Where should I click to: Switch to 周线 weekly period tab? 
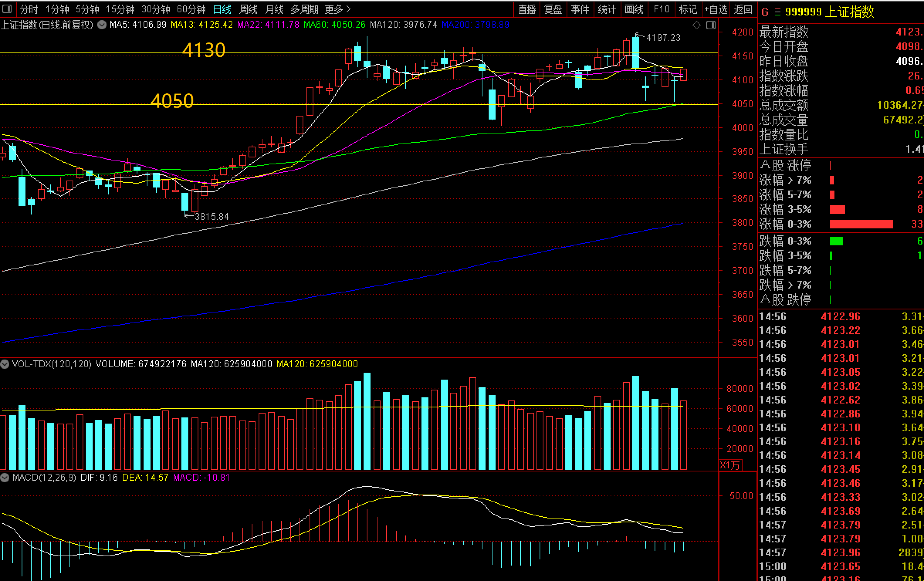[x=248, y=9]
